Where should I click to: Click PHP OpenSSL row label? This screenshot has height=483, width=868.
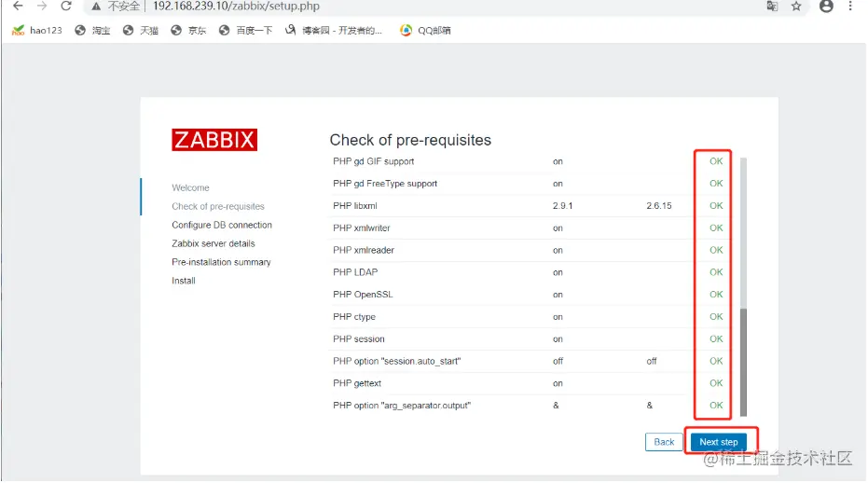(x=363, y=294)
